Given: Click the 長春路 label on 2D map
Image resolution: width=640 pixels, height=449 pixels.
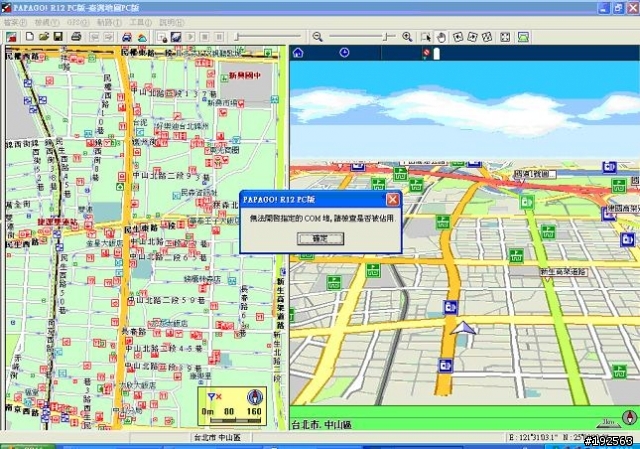Looking at the screenshot, I should (x=134, y=331).
